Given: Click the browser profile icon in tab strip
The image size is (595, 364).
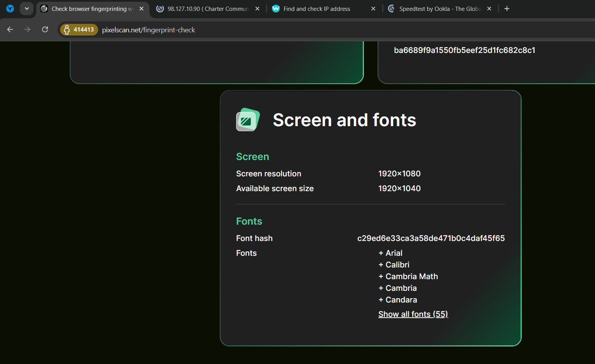Looking at the screenshot, I should pyautogui.click(x=10, y=9).
